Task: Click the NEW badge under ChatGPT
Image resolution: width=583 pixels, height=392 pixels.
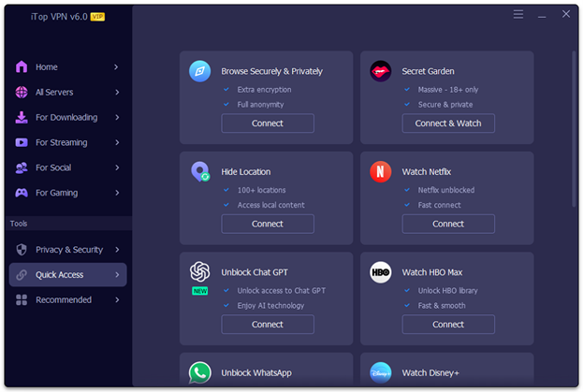Action: coord(200,291)
